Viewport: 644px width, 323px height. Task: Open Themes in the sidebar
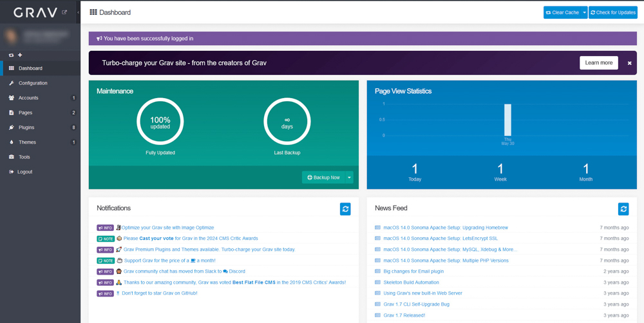tap(40, 142)
